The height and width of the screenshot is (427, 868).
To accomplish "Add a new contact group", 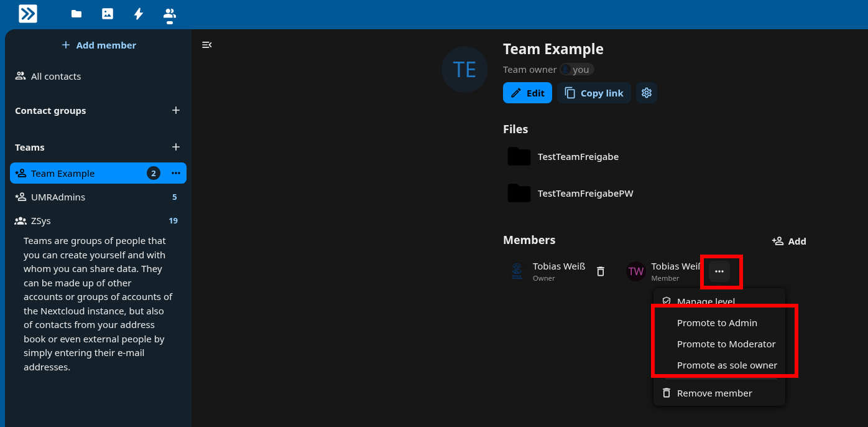I will pyautogui.click(x=176, y=110).
